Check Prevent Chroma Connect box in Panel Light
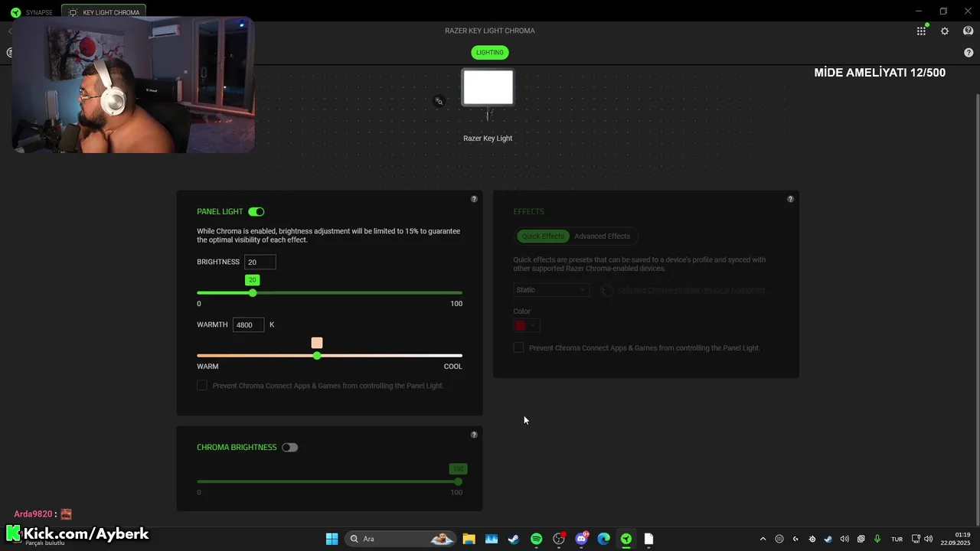Screen dimensions: 980x551 [x=202, y=386]
